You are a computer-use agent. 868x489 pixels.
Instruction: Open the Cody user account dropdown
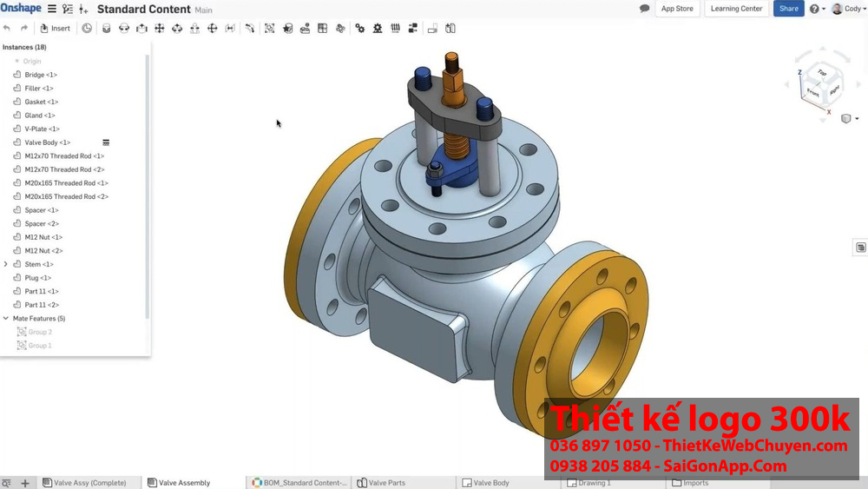point(846,9)
